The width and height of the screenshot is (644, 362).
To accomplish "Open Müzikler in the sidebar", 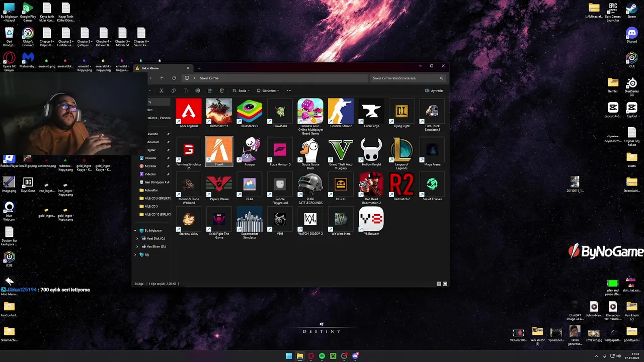I will tap(150, 166).
